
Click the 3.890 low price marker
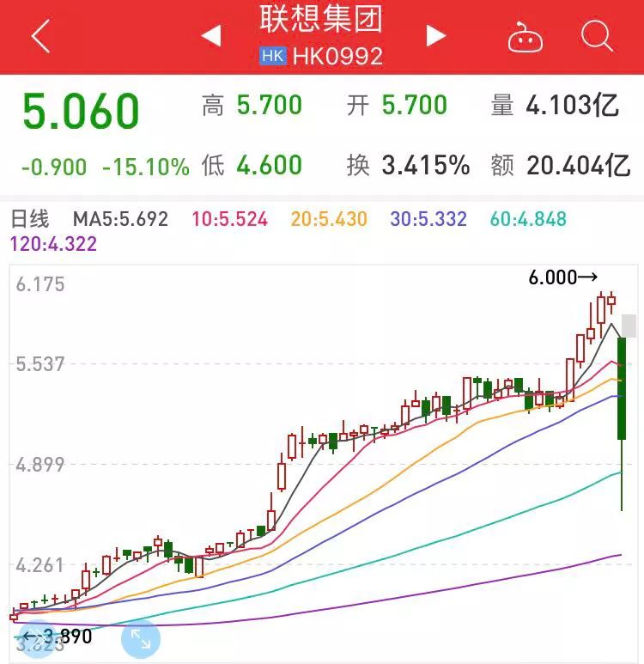tap(57, 637)
